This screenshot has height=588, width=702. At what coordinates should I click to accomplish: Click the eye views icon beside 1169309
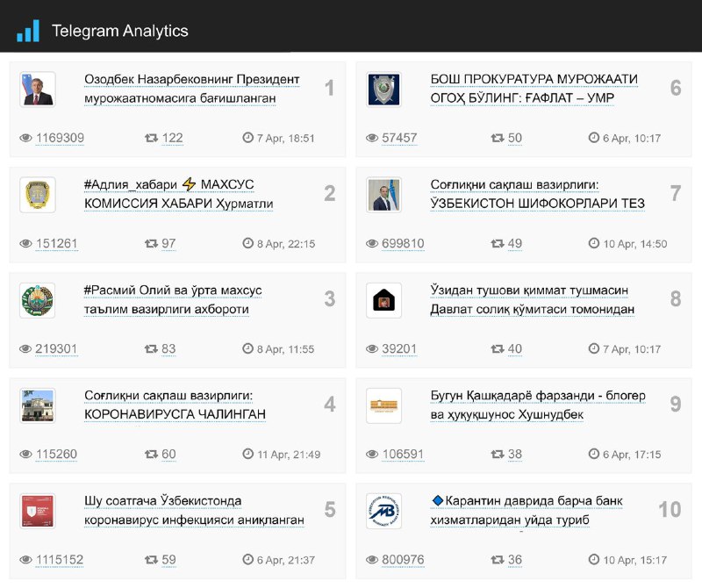coord(26,138)
